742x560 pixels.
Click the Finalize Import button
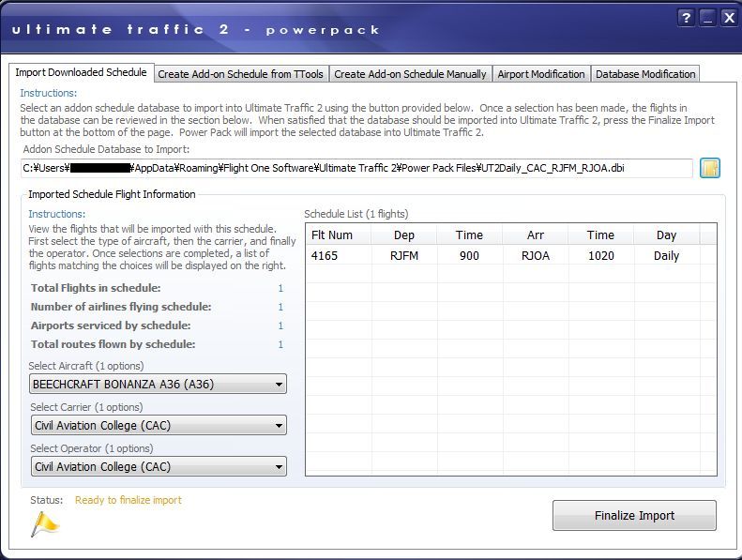click(634, 515)
